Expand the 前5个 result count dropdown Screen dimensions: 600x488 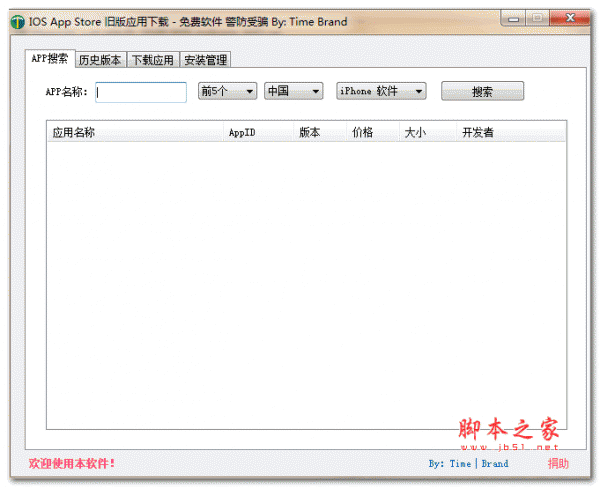(x=227, y=91)
